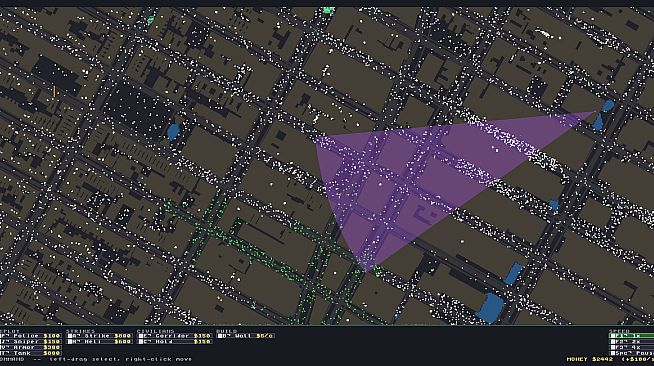Screen dimensions: 654x366
Task: Set game speed to 2x
Action: [x=631, y=342]
